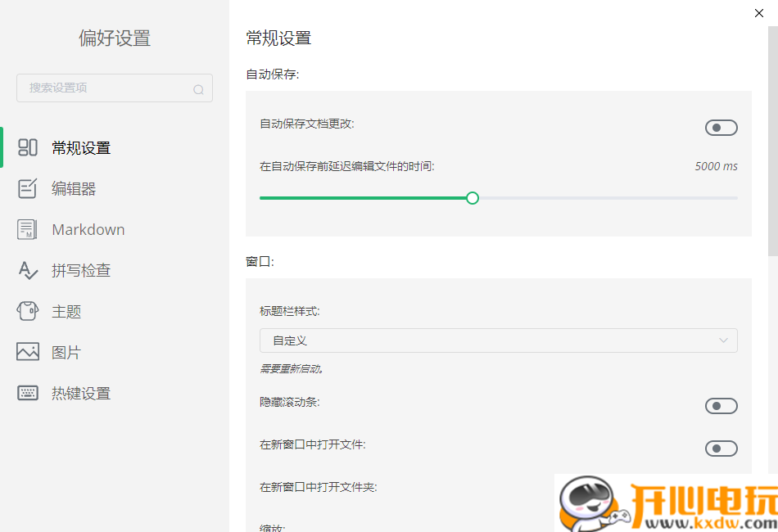Image resolution: width=778 pixels, height=532 pixels.
Task: Open 热键设置 keyboard icon
Action: [x=28, y=393]
